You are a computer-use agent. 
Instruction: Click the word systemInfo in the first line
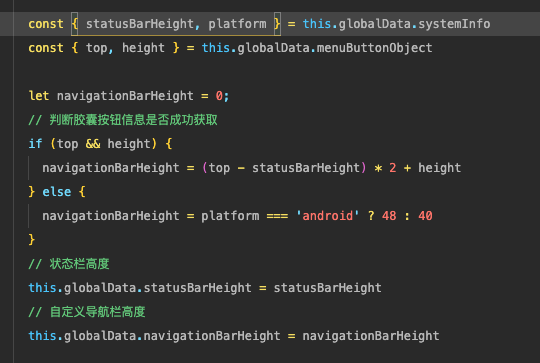pos(454,24)
